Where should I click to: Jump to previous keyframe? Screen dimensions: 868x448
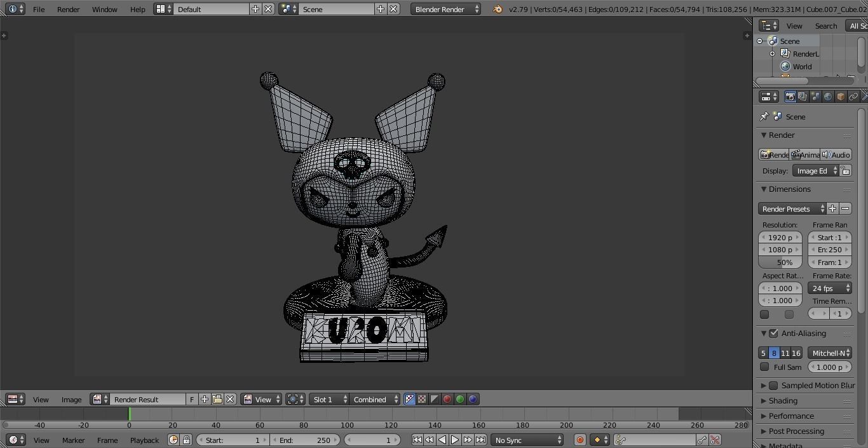(x=430, y=440)
